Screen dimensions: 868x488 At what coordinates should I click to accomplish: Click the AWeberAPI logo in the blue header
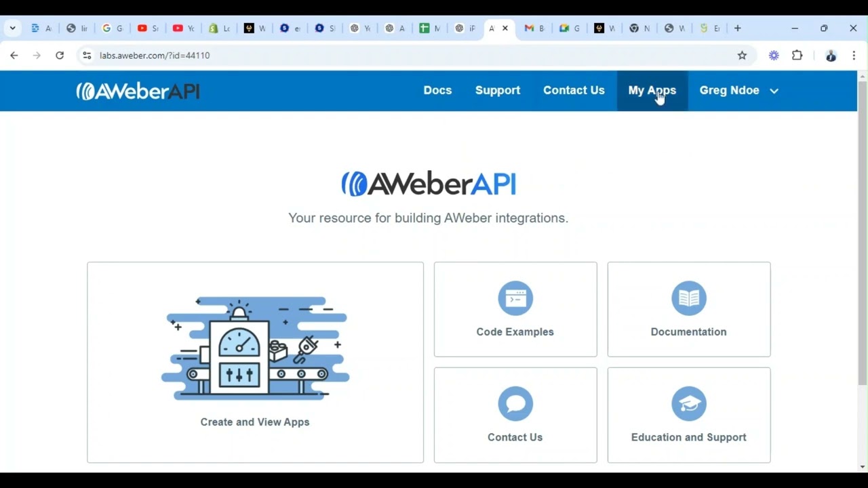(x=138, y=91)
